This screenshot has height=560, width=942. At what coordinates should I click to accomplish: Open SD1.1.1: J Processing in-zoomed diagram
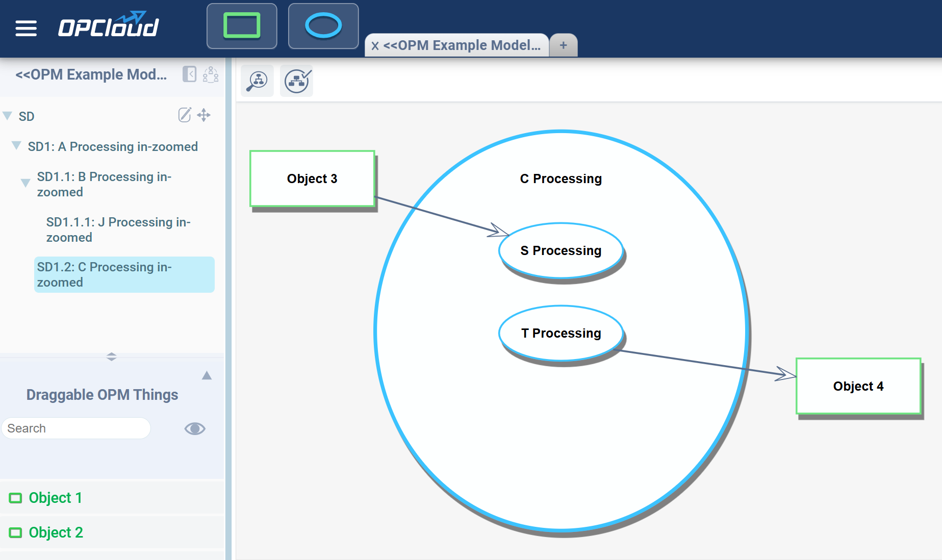(x=118, y=230)
